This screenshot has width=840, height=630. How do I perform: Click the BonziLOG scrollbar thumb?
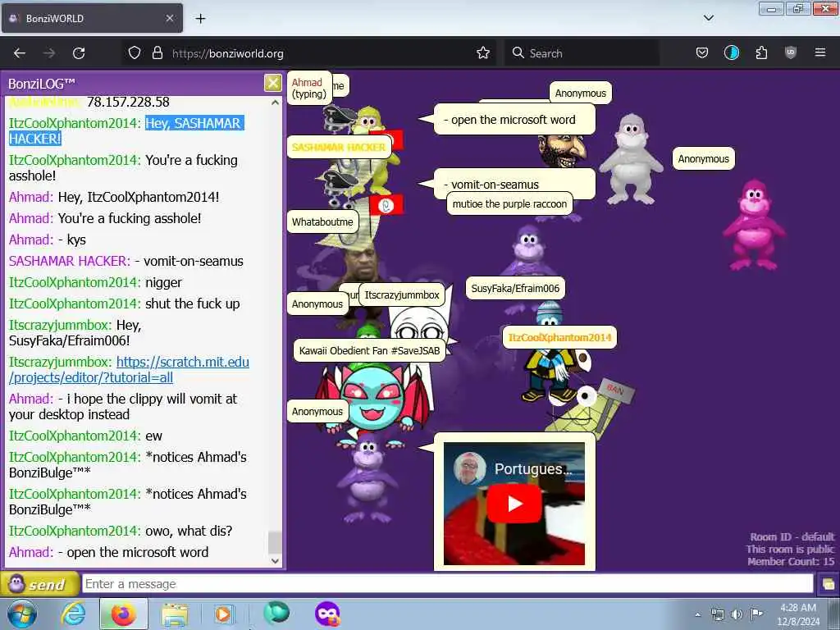[x=275, y=542]
